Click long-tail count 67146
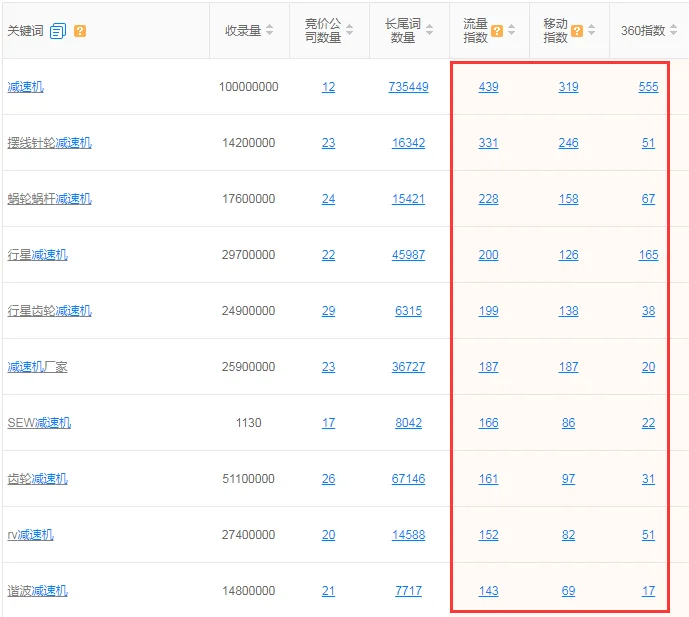Image resolution: width=689 pixels, height=617 pixels. click(408, 479)
